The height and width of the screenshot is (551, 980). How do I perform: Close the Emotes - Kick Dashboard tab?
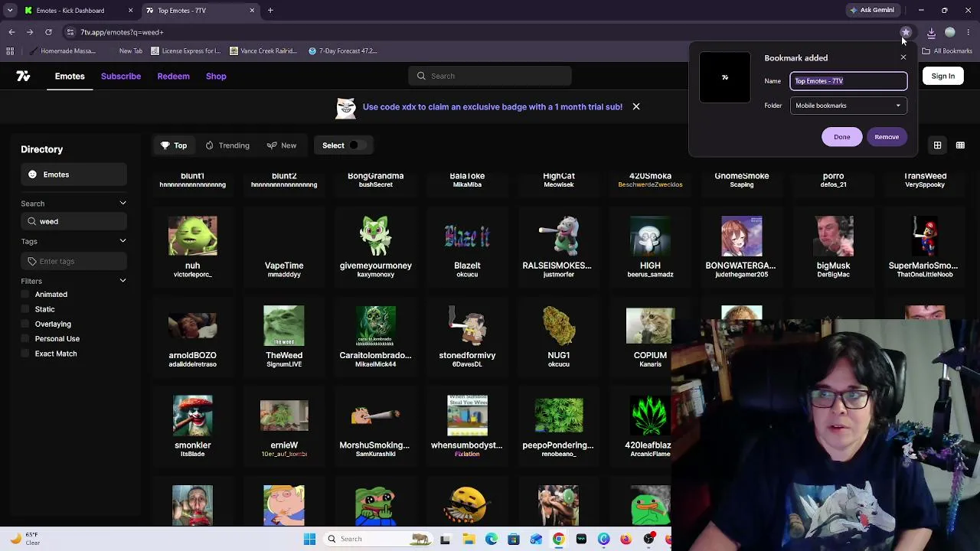click(x=130, y=10)
